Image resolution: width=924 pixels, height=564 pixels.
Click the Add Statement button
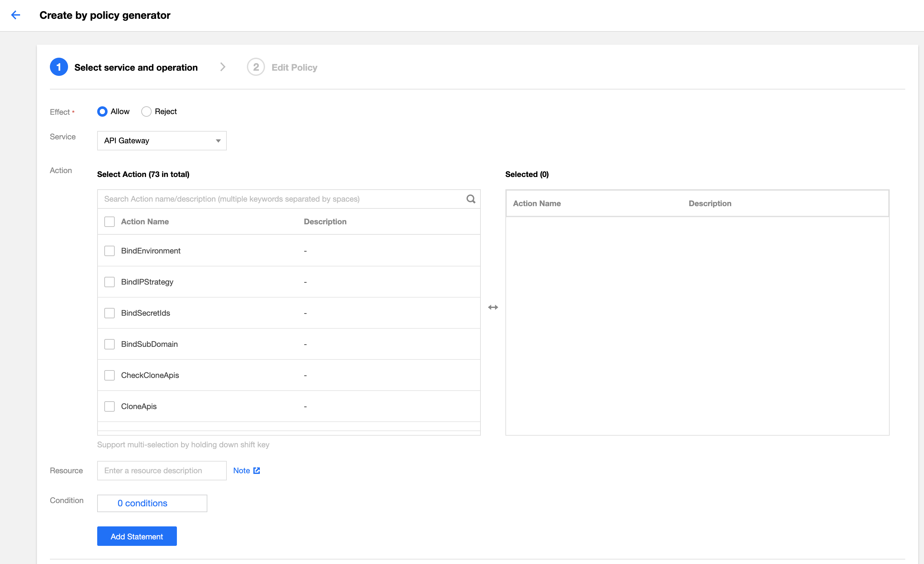(137, 536)
